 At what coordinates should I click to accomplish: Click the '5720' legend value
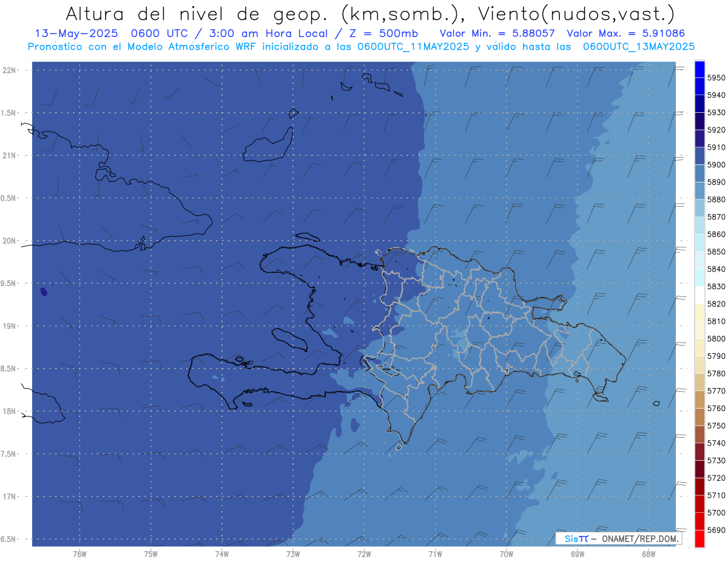point(716,478)
